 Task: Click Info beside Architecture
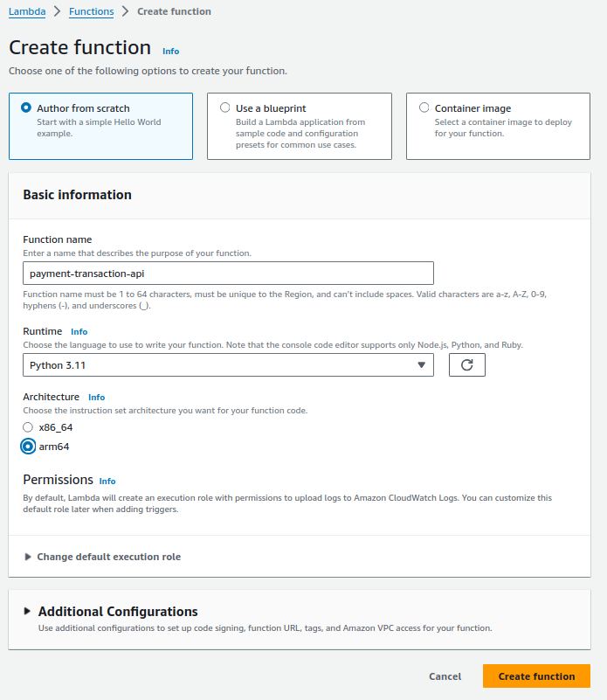96,397
